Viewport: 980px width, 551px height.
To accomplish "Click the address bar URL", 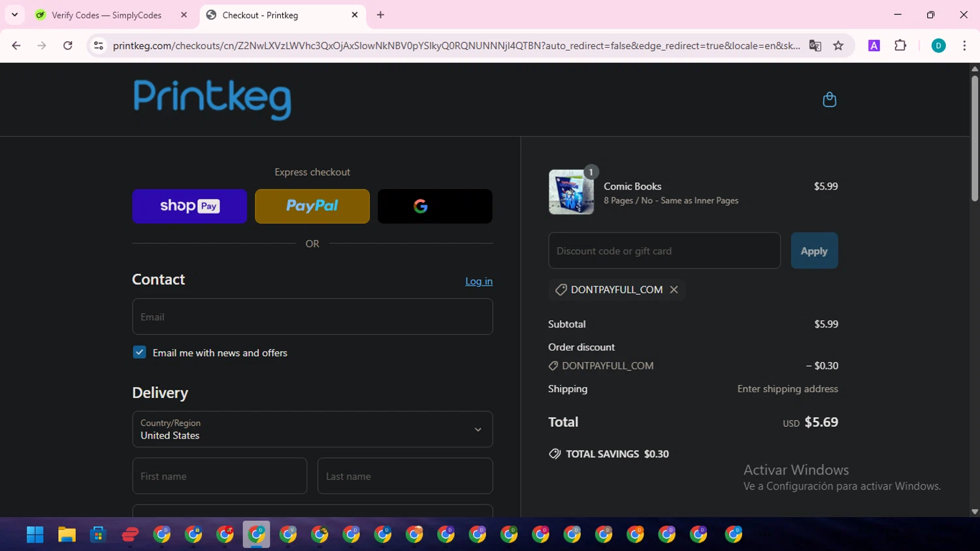I will pos(456,45).
